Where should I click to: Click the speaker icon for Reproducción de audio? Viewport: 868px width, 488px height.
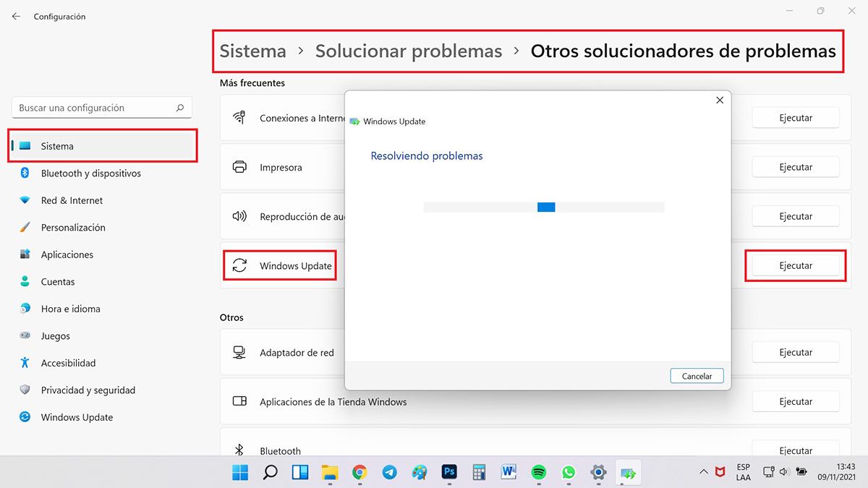tap(239, 216)
